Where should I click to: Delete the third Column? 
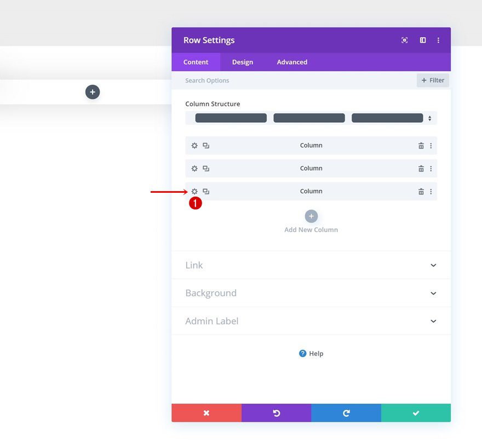click(421, 191)
